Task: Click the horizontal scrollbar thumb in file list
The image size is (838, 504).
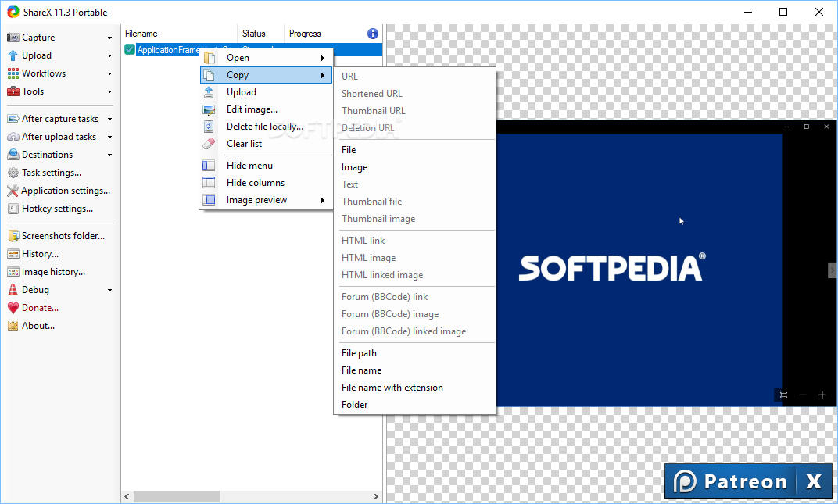Action: click(x=177, y=496)
